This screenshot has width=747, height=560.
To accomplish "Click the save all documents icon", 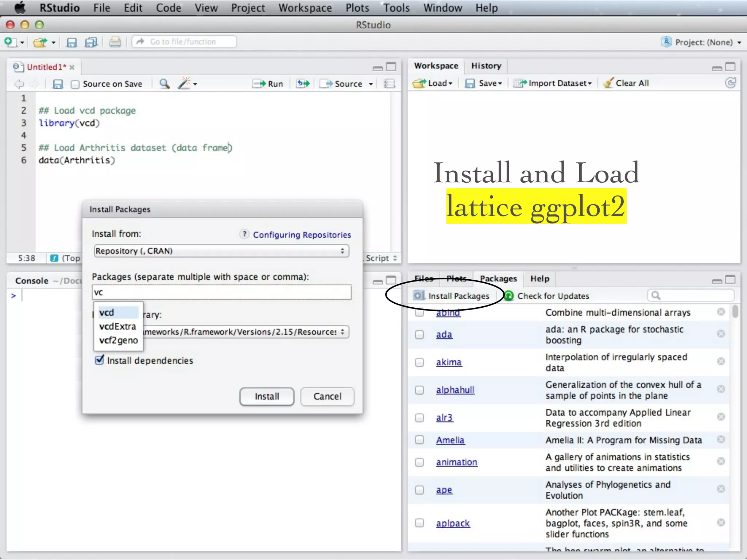I will (91, 42).
